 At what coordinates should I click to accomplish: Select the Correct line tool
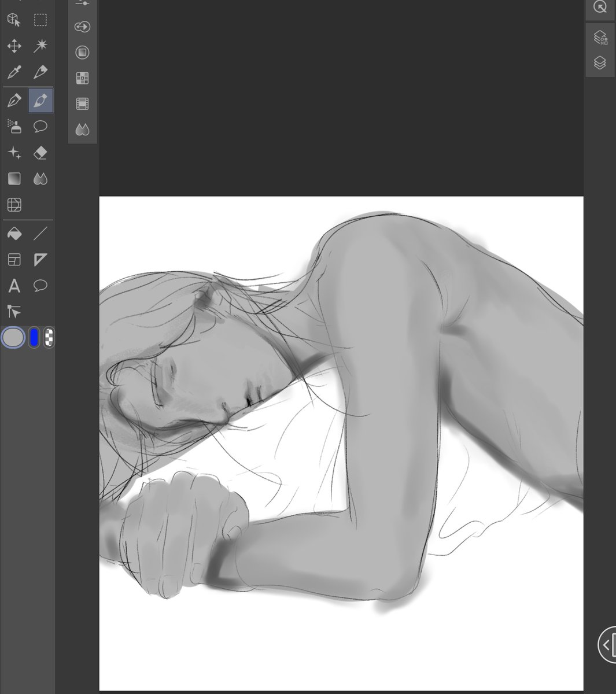[x=14, y=312]
